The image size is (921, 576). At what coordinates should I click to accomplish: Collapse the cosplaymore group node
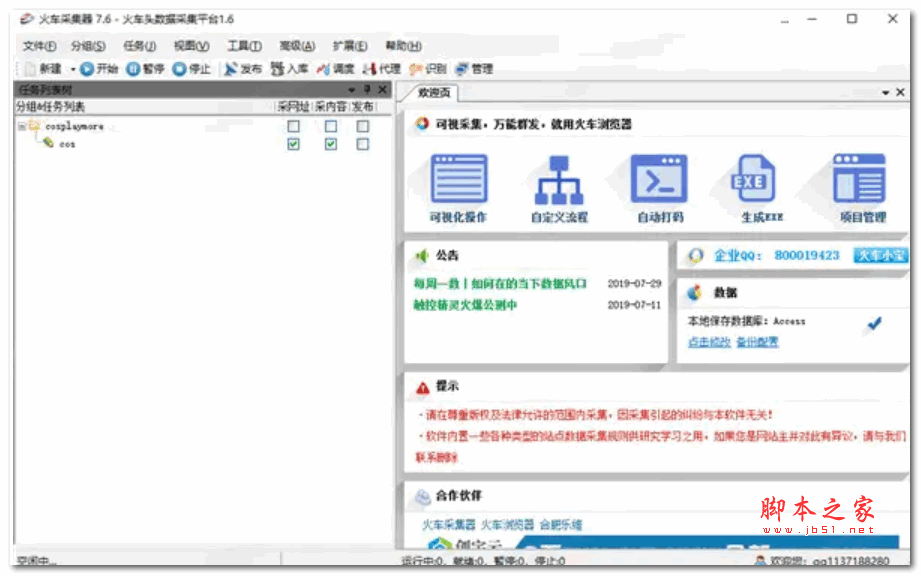22,126
